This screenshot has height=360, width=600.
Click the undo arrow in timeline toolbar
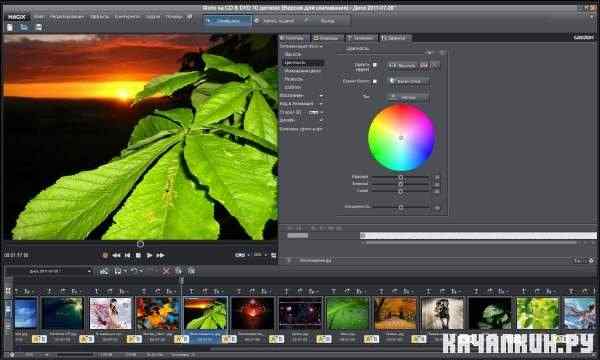134,271
